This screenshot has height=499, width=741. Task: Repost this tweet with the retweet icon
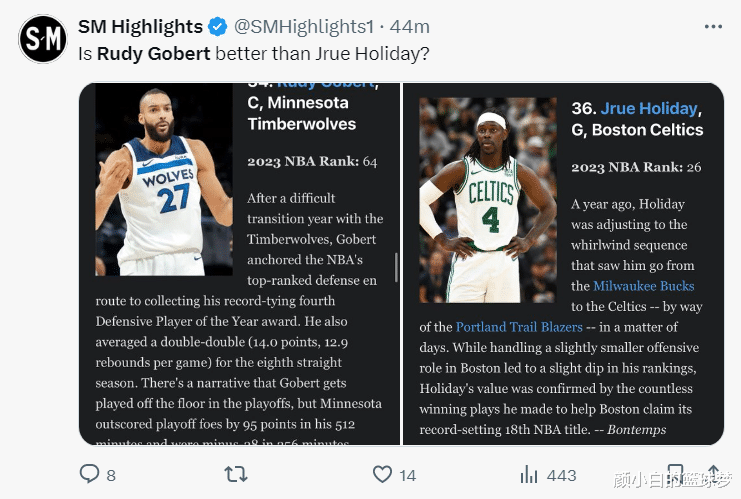point(237,474)
